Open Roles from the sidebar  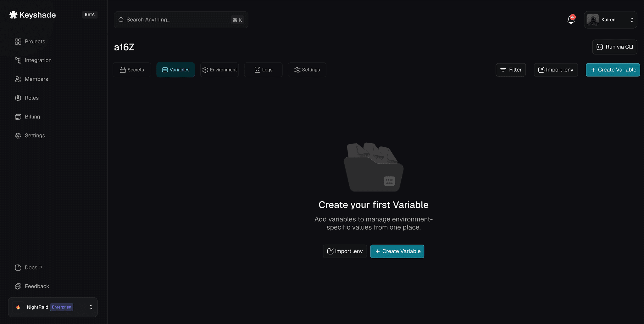(x=27, y=98)
